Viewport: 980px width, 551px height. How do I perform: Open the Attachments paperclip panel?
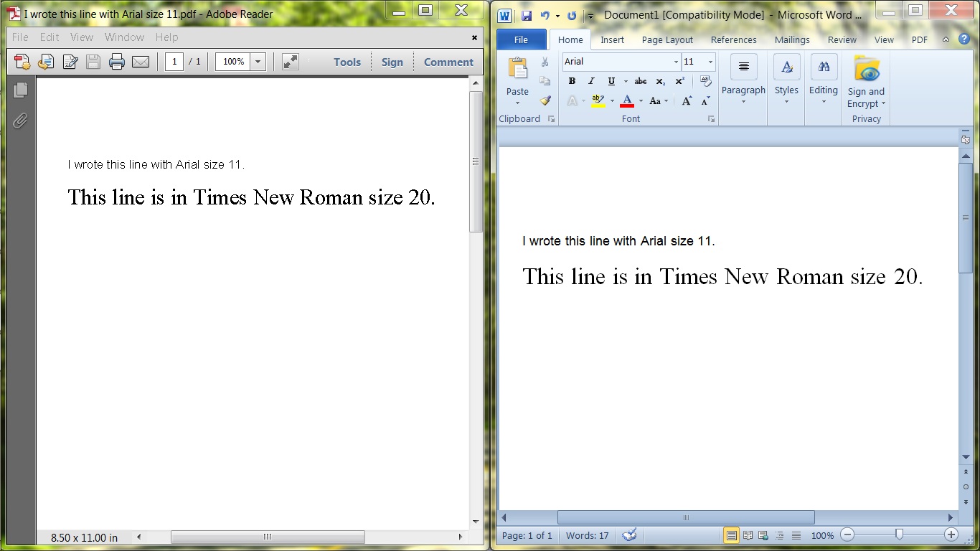tap(20, 120)
